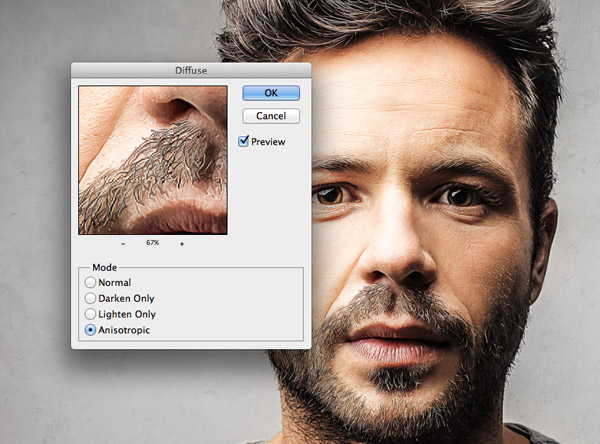Choose the Darken Only mode

click(90, 298)
